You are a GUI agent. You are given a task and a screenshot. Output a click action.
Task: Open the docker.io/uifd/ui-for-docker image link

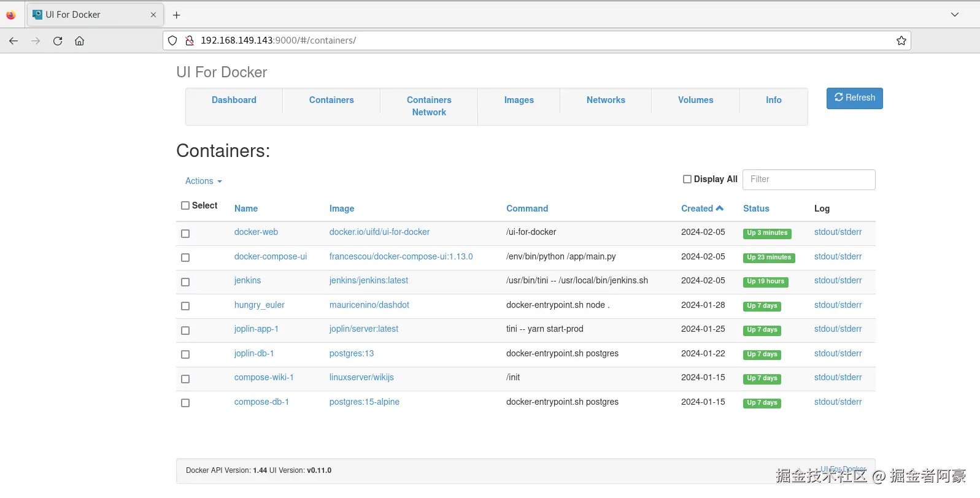click(379, 232)
